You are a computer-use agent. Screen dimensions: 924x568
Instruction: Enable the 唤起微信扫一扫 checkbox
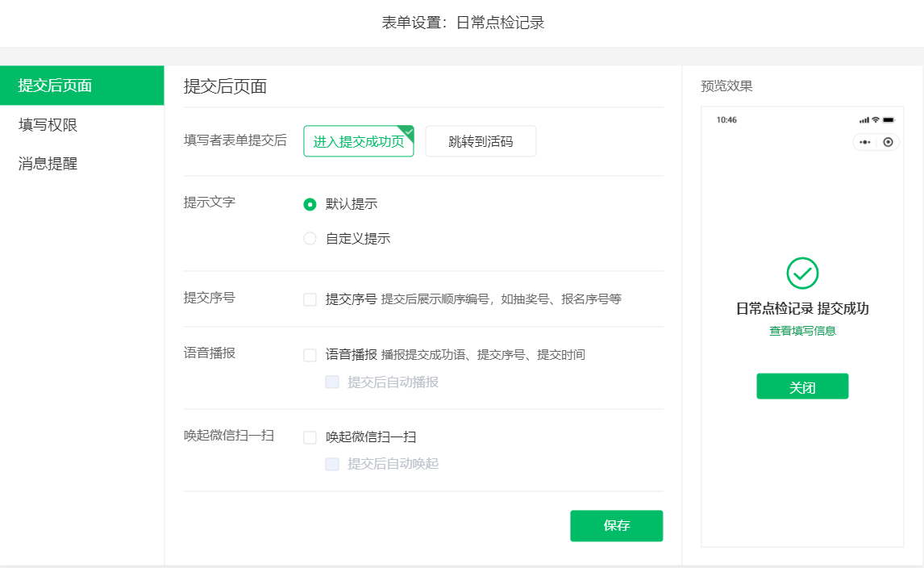(x=310, y=437)
